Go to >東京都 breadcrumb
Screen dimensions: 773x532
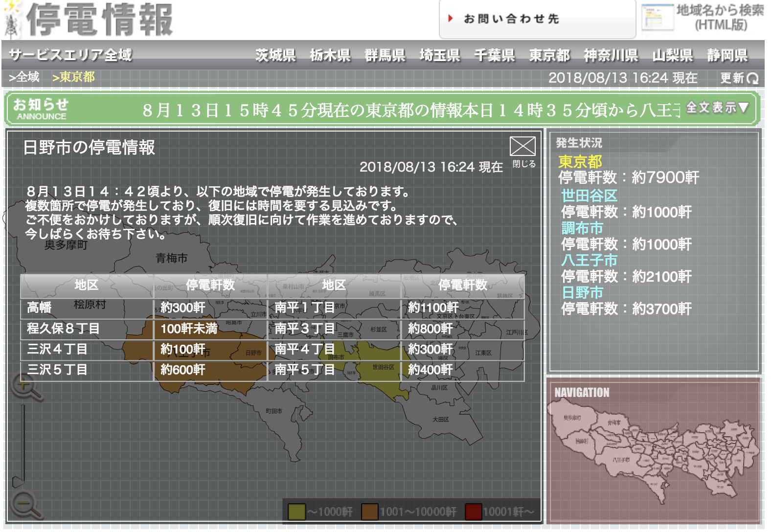click(x=73, y=77)
